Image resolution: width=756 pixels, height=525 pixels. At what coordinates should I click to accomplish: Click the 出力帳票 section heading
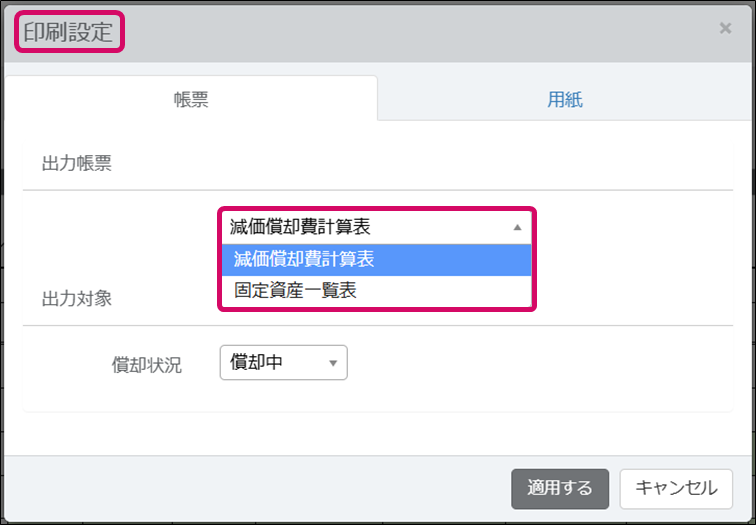[x=77, y=164]
